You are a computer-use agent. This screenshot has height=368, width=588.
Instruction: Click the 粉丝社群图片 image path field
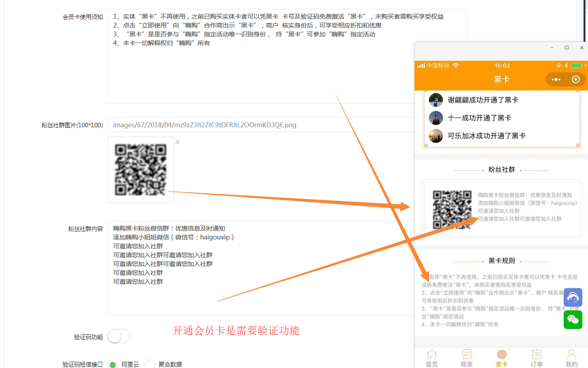tap(262, 125)
